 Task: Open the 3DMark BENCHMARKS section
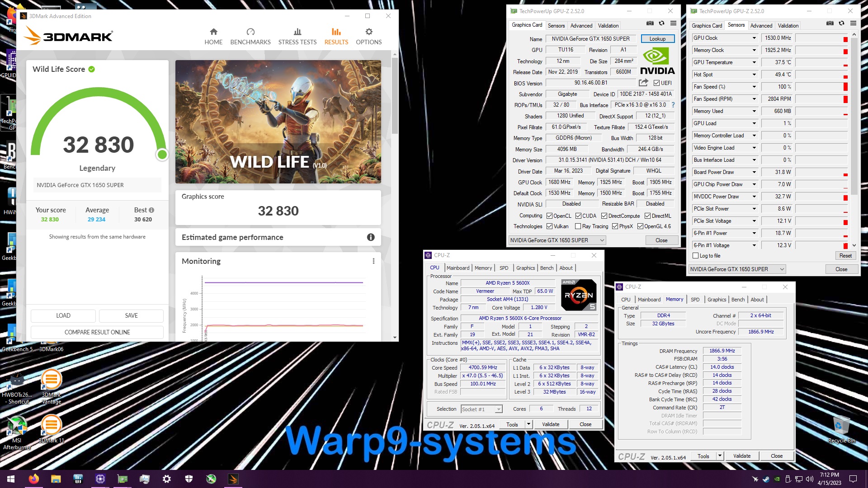point(250,37)
